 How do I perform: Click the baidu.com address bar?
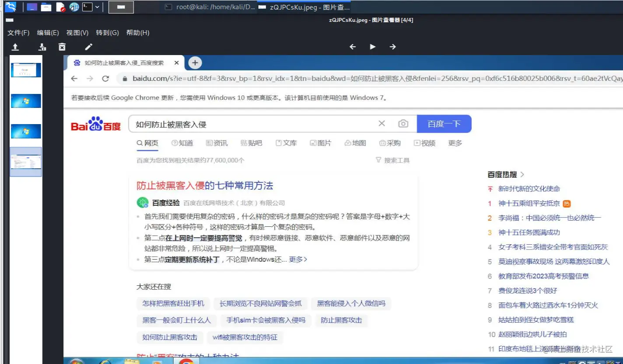tap(370, 79)
